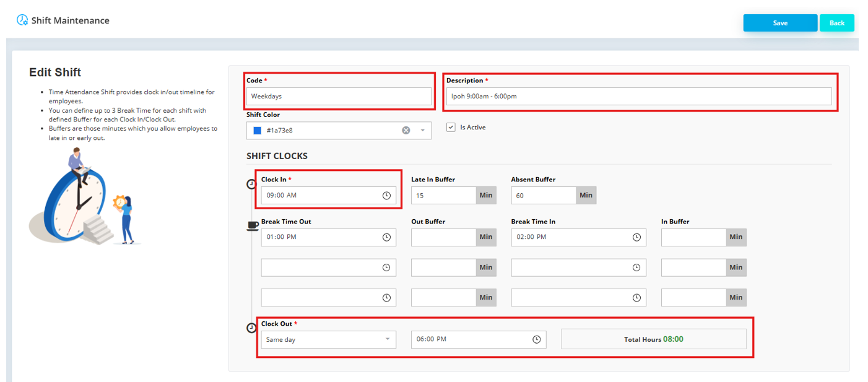The width and height of the screenshot is (868, 382).
Task: Click clock icon in third Break Time In row
Action: tap(636, 298)
